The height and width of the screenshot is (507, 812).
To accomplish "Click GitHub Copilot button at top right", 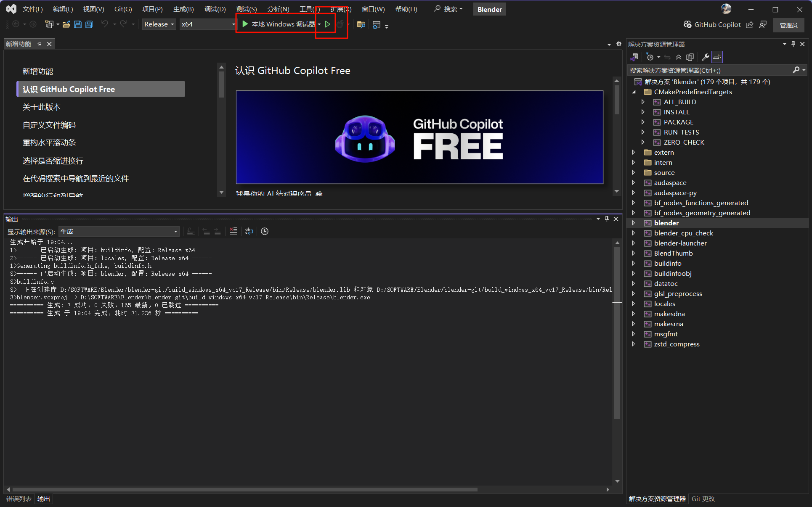I will click(x=712, y=24).
